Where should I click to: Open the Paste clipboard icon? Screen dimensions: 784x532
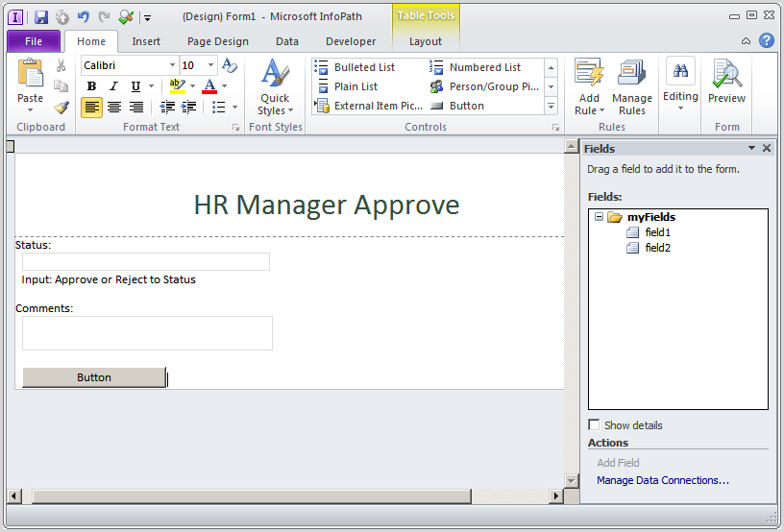pos(31,73)
